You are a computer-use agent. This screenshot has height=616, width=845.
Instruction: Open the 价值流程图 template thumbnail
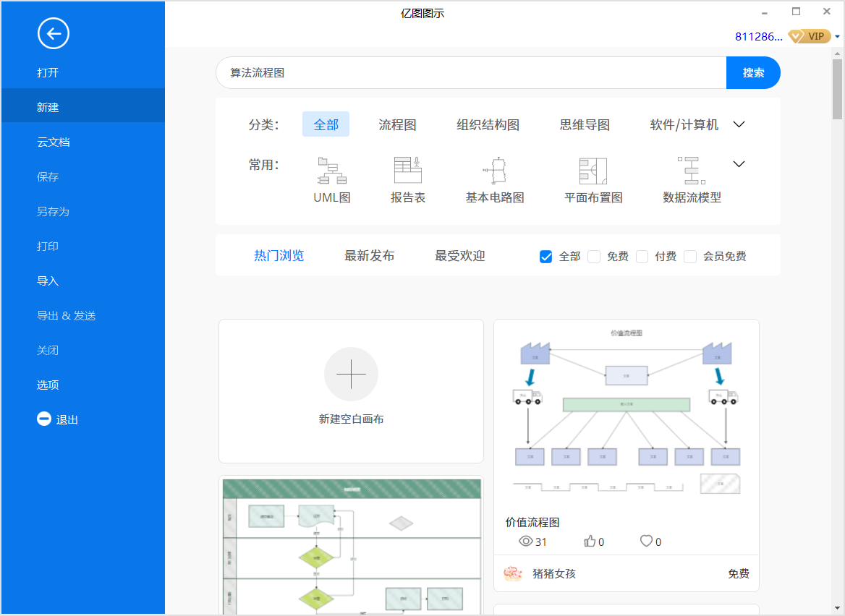[x=627, y=412]
